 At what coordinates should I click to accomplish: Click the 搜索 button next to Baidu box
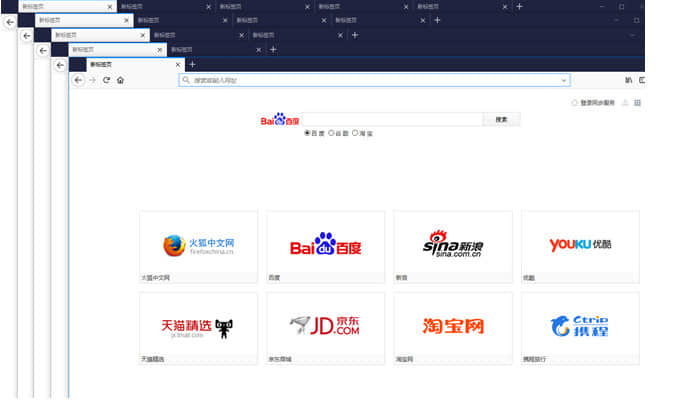[501, 120]
